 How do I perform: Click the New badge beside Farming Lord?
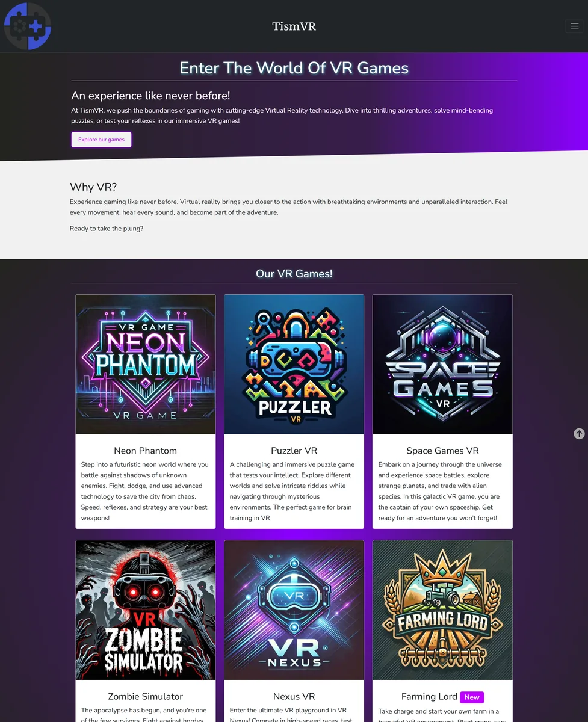(x=472, y=697)
